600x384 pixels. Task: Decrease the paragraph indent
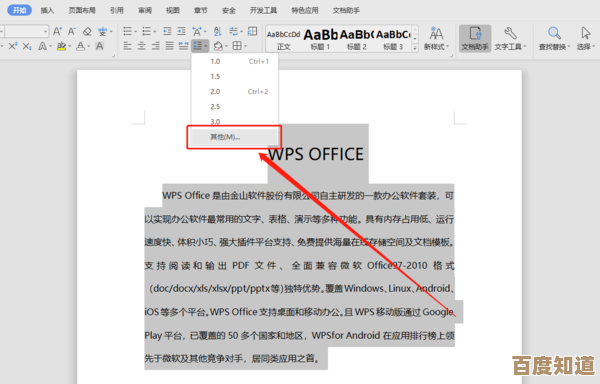tap(167, 31)
